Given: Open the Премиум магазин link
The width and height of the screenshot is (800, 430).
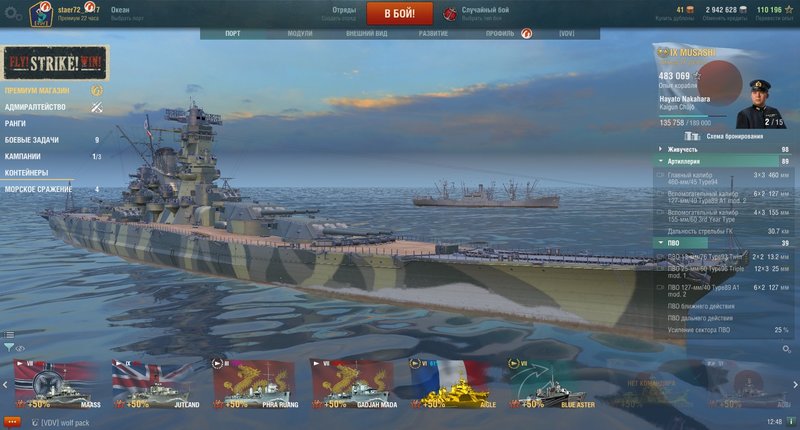Looking at the screenshot, I should [37, 91].
